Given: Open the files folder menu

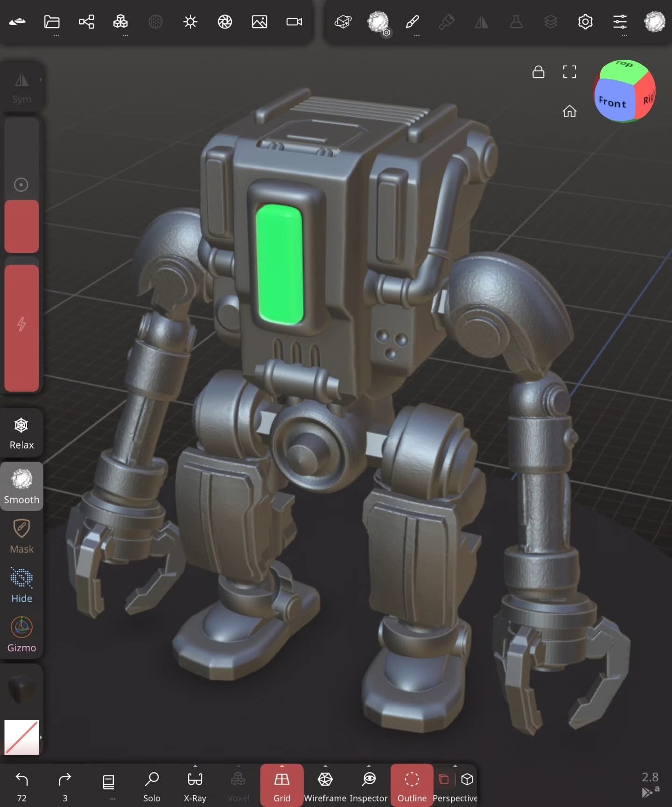Looking at the screenshot, I should [52, 22].
